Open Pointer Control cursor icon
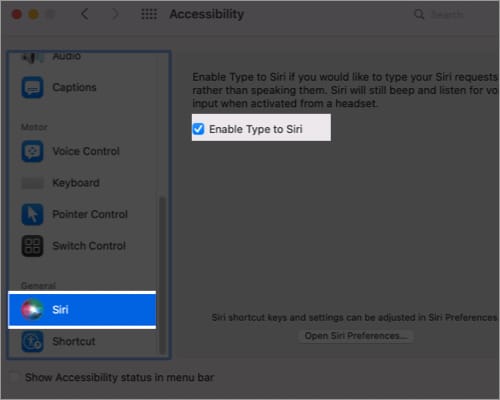This screenshot has height=400, width=500. coord(32,214)
